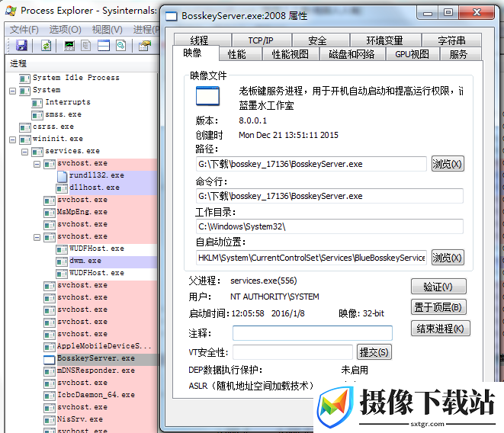This screenshot has height=433, width=504.
Task: Collapse the svchost.exe node above WUDFHost.exe
Action: click(37, 238)
